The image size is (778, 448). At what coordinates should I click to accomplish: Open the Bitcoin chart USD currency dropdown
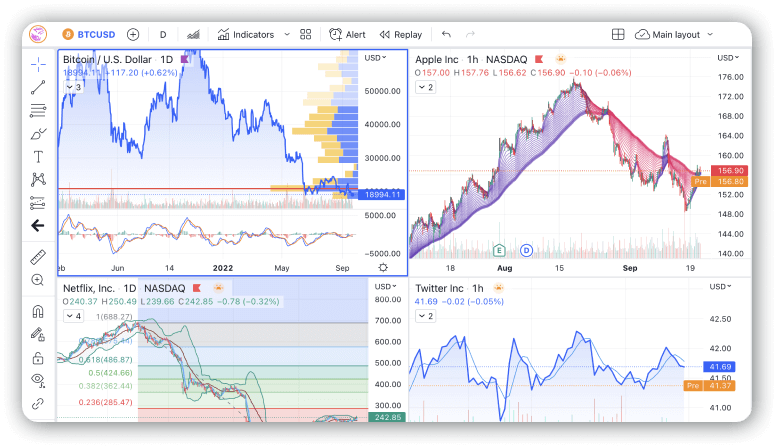(x=375, y=58)
